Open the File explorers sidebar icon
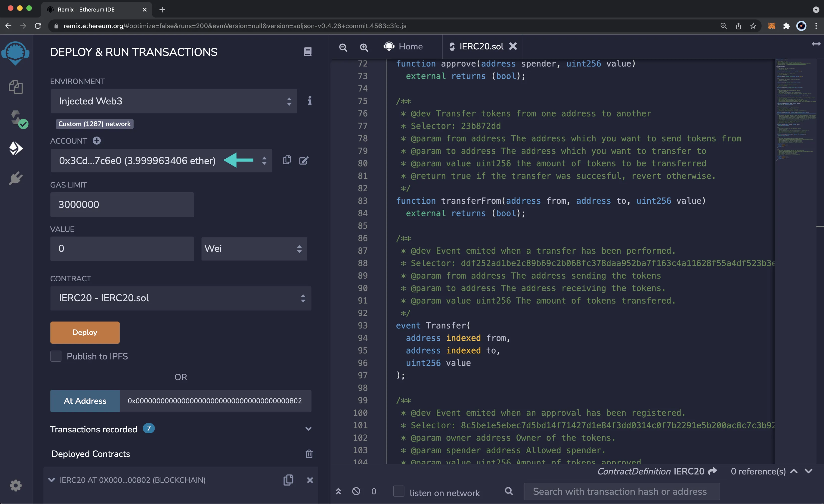Viewport: 824px width, 504px height. (x=15, y=87)
